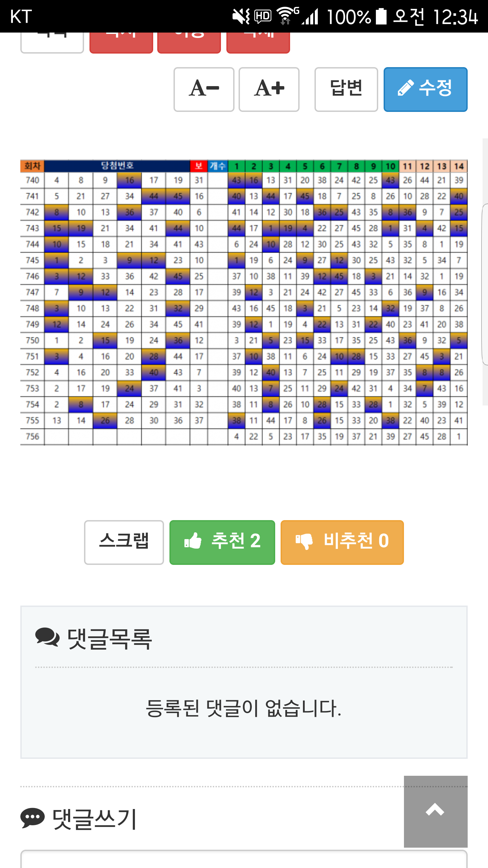488x868 pixels.
Task: Tap the battery icon in status bar
Action: (x=381, y=16)
